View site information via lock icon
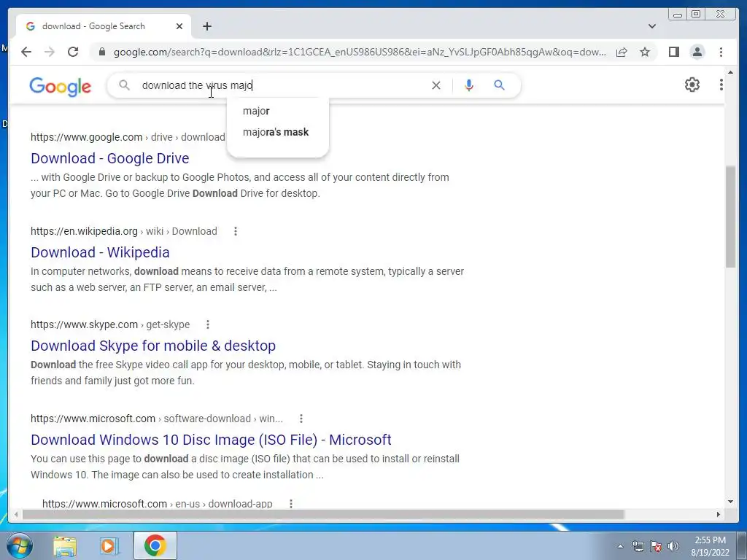The height and width of the screenshot is (560, 747). point(101,52)
